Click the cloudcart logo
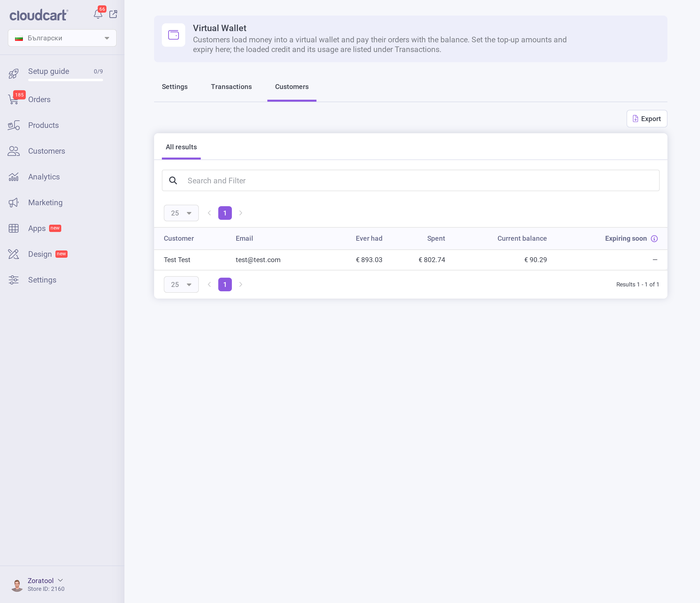The height and width of the screenshot is (603, 700). (x=39, y=15)
